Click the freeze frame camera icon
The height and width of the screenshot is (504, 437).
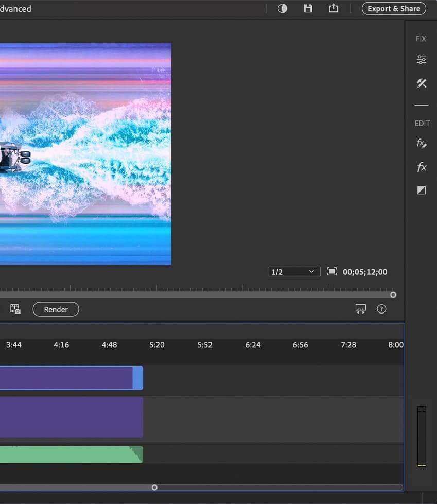pos(15,309)
